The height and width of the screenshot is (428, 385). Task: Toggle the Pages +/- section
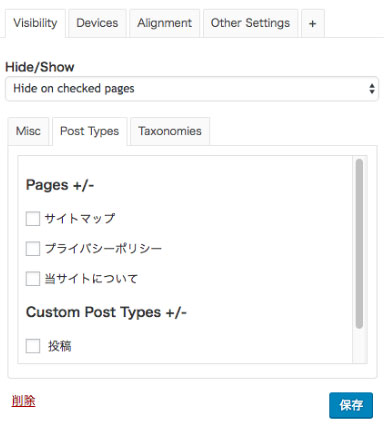pos(60,185)
